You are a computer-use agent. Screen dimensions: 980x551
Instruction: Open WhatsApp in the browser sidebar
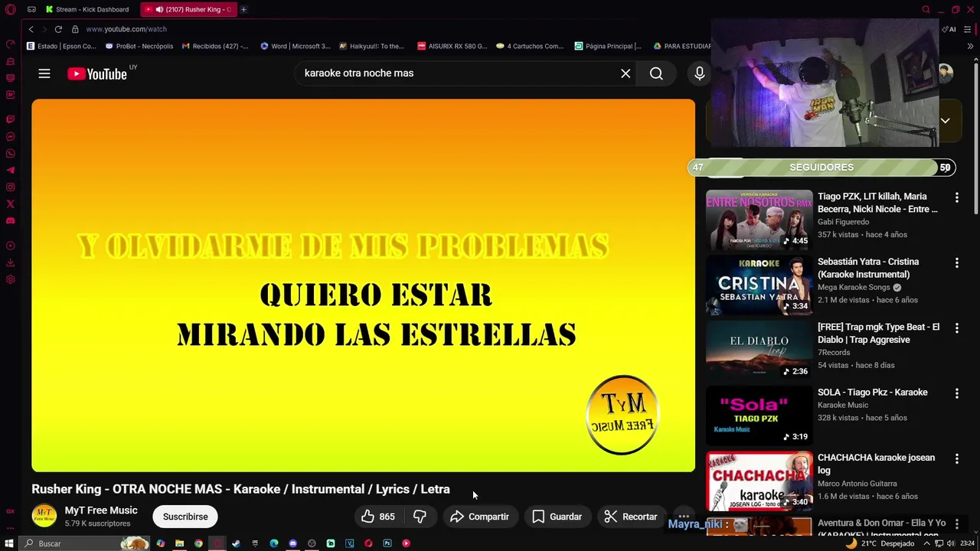11,153
